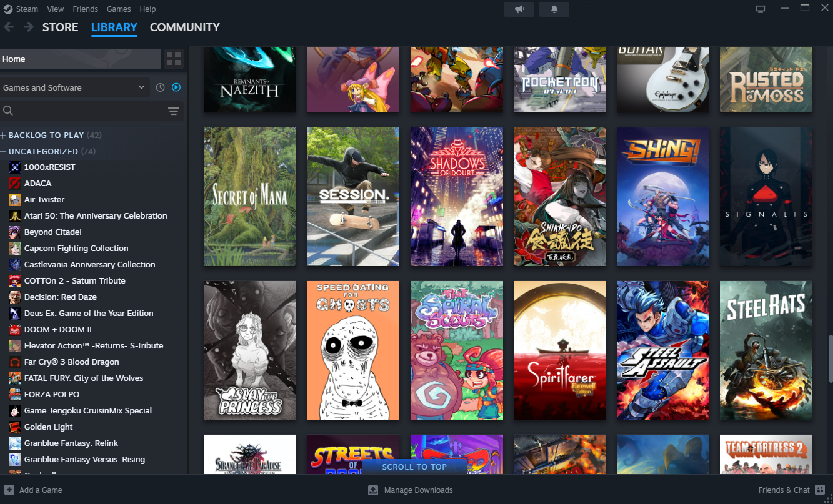Select the Steel Rats cover
Image resolution: width=833 pixels, height=504 pixels.
click(766, 350)
